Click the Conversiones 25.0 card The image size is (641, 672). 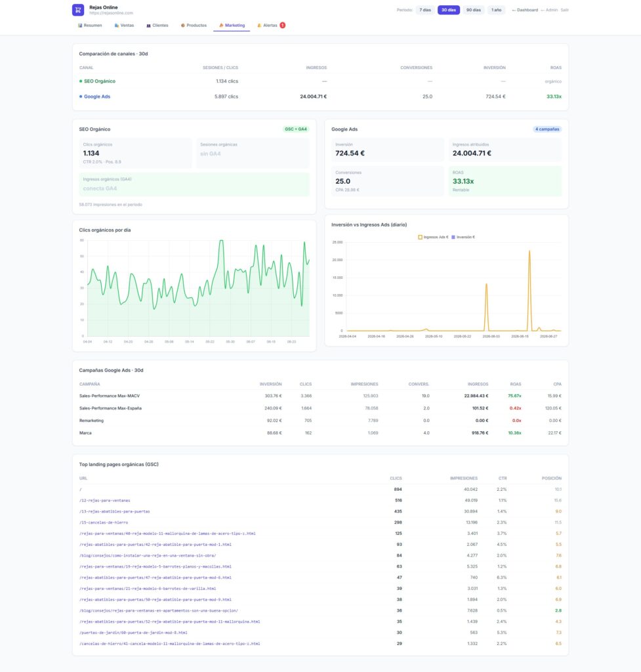click(387, 181)
